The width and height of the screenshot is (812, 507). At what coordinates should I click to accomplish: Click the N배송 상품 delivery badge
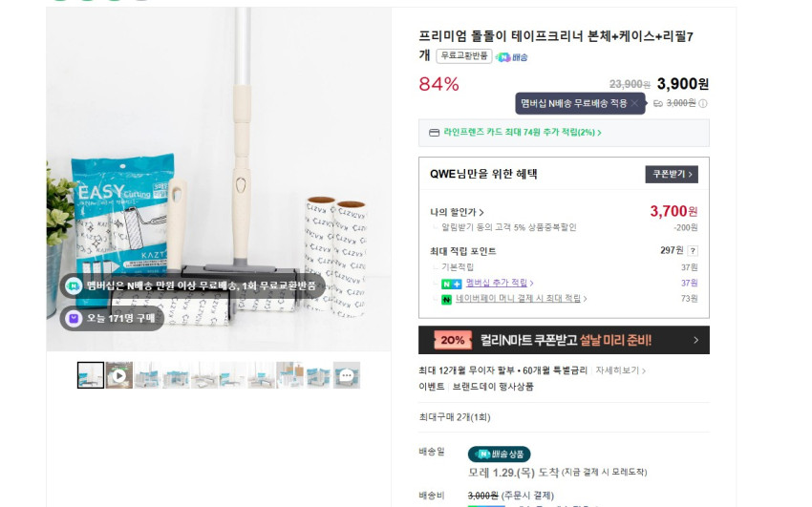click(x=500, y=454)
